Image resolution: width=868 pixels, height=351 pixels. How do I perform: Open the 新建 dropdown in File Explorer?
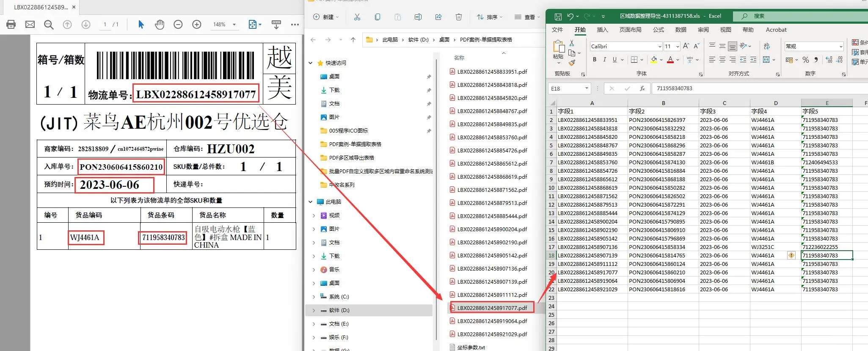click(x=326, y=17)
